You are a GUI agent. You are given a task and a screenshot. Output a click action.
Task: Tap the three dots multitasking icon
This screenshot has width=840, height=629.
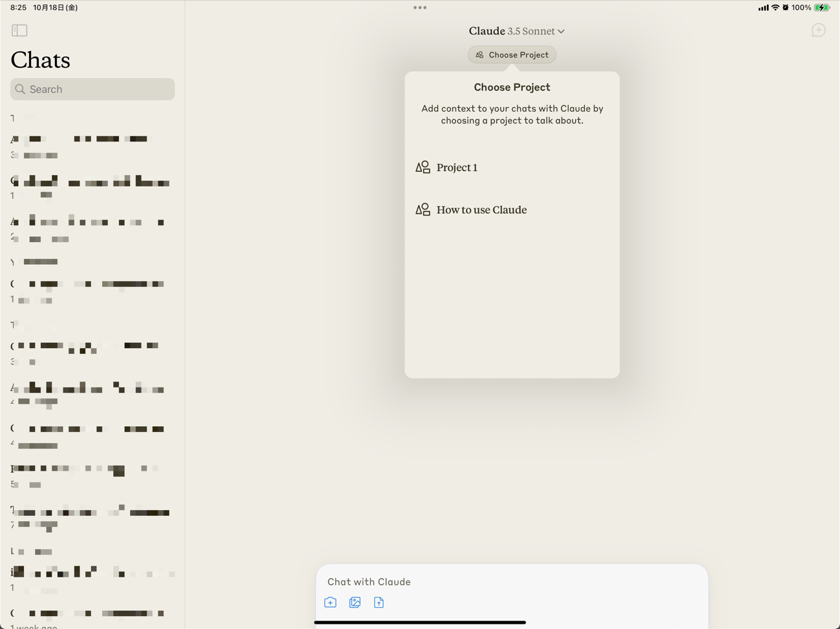click(x=420, y=8)
